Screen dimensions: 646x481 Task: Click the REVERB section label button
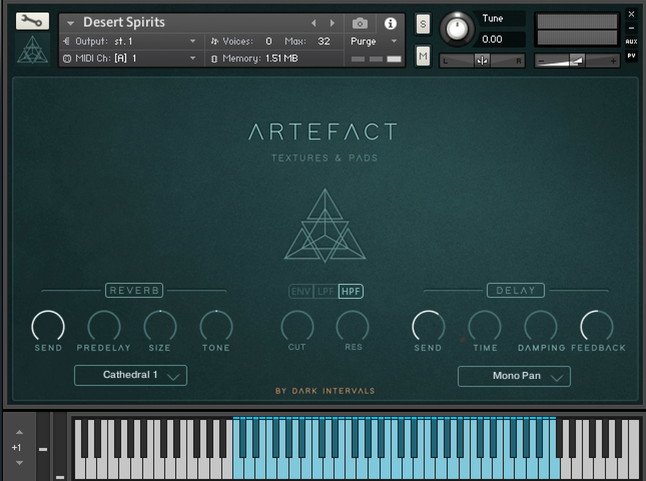point(134,290)
